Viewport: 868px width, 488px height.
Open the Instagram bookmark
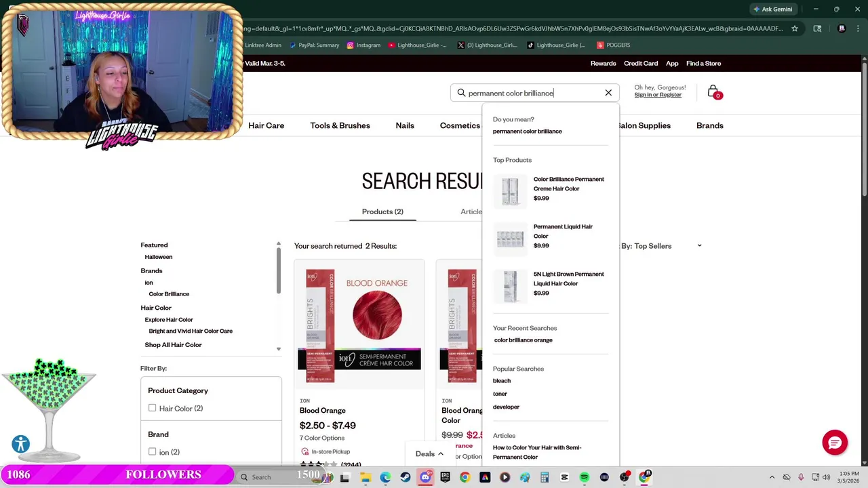(363, 45)
